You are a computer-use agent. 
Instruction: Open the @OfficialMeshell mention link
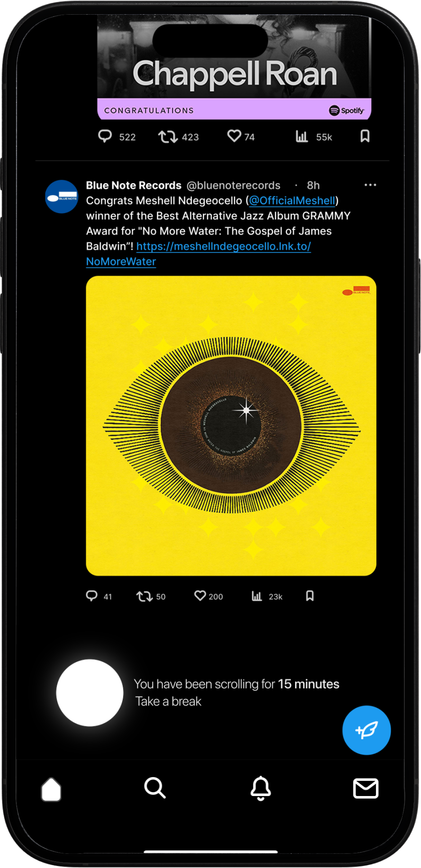pyautogui.click(x=292, y=201)
